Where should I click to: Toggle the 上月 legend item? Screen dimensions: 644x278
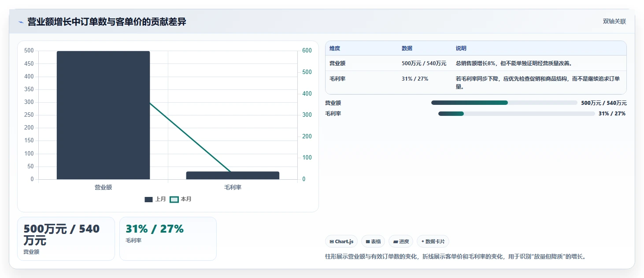pyautogui.click(x=155, y=199)
